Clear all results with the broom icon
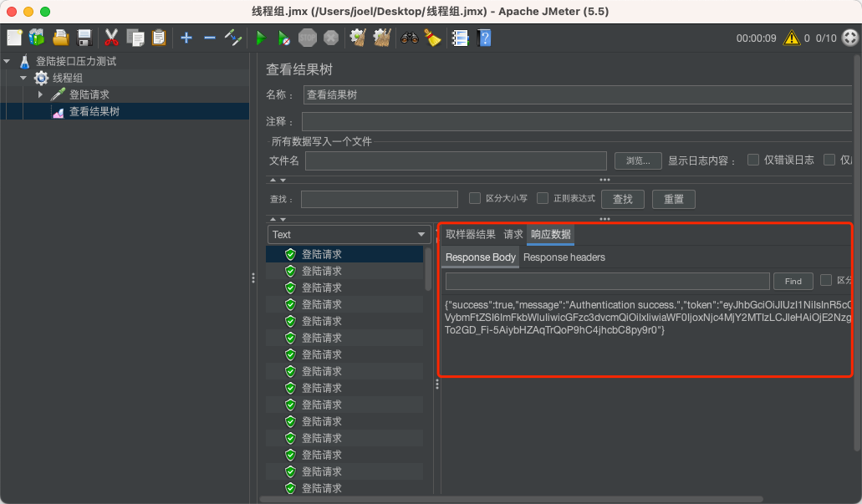 coord(381,38)
